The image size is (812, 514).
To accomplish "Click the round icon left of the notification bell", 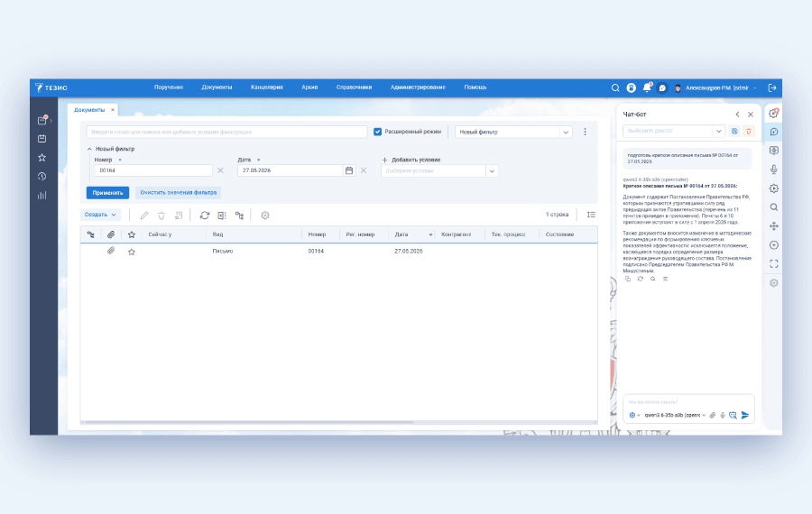I will (631, 88).
